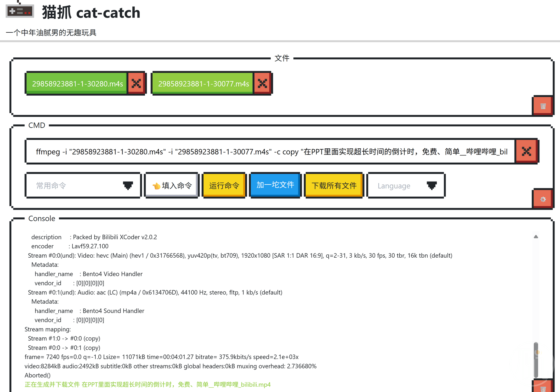
Task: Click the 'Stream #1:0 -> #0:0 (copy)' line
Action: click(x=64, y=338)
